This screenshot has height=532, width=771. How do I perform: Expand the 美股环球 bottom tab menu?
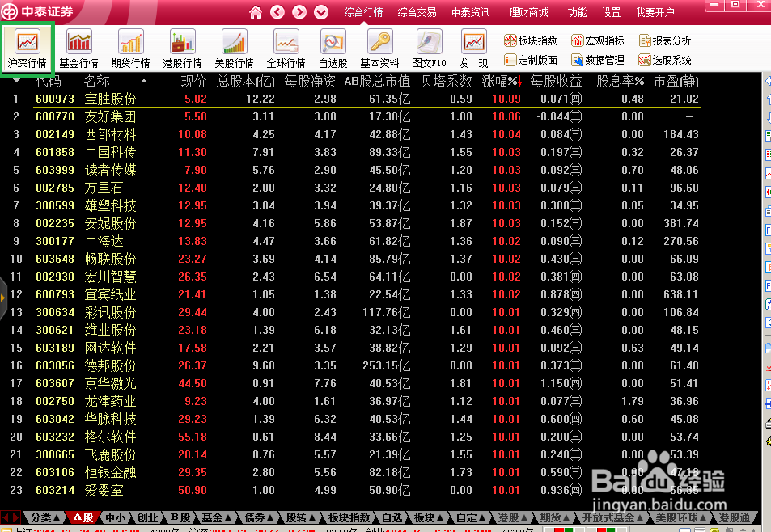tap(680, 517)
